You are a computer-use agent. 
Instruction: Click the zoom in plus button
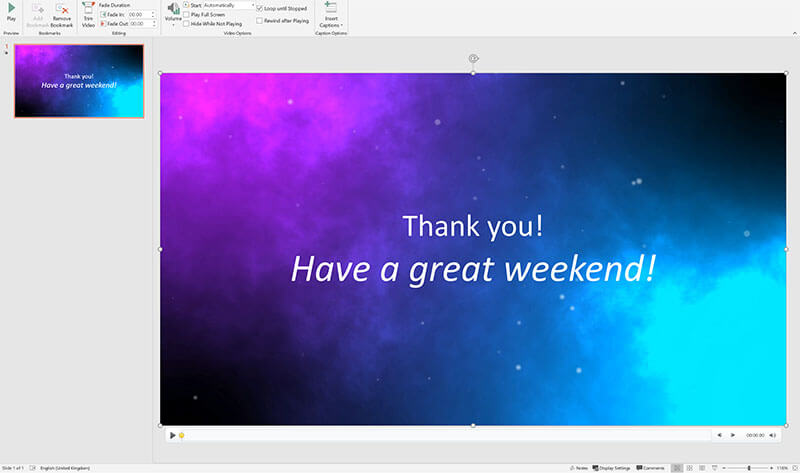[x=771, y=468]
